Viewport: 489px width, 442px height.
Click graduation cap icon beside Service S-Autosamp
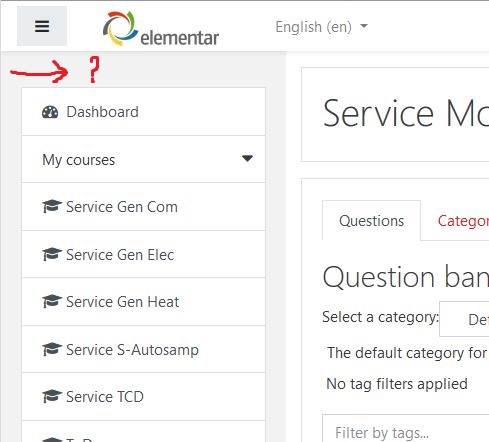(x=52, y=350)
